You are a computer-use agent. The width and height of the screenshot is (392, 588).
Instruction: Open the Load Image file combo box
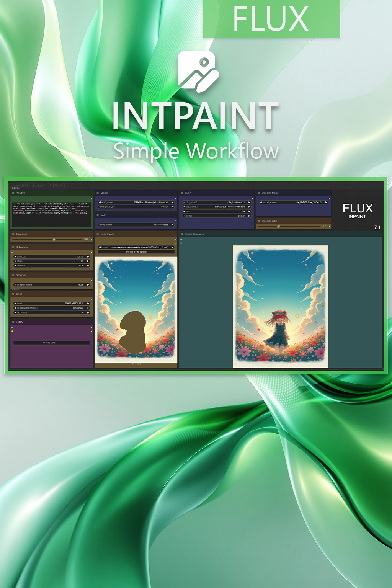click(x=136, y=247)
